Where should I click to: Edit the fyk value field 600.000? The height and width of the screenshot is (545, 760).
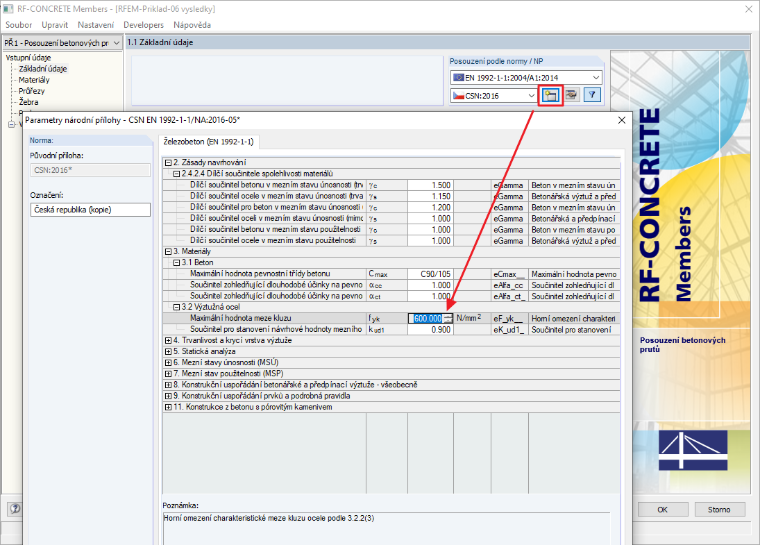click(427, 319)
